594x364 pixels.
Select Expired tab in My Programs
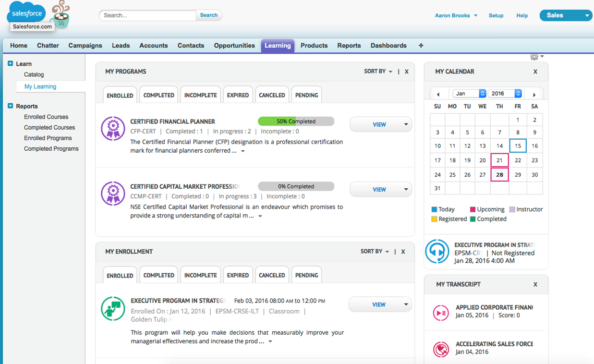238,95
